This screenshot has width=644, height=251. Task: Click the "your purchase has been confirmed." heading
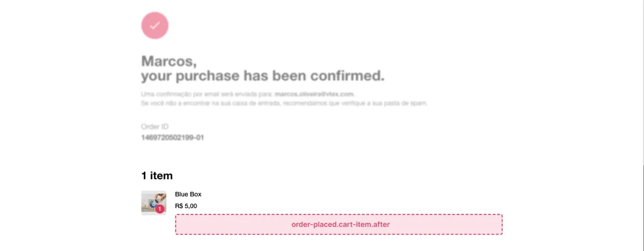click(x=263, y=76)
